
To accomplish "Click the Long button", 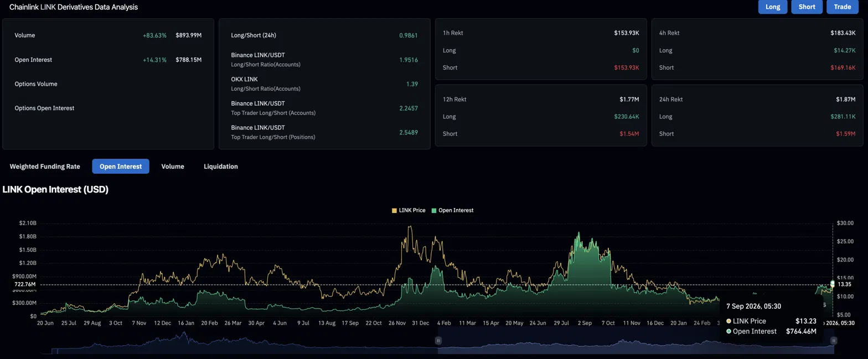I will click(x=773, y=7).
